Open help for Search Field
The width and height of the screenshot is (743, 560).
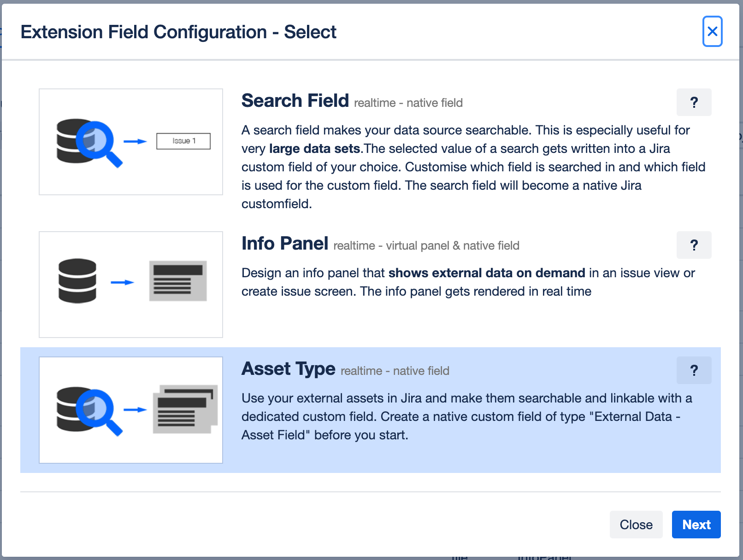[694, 102]
